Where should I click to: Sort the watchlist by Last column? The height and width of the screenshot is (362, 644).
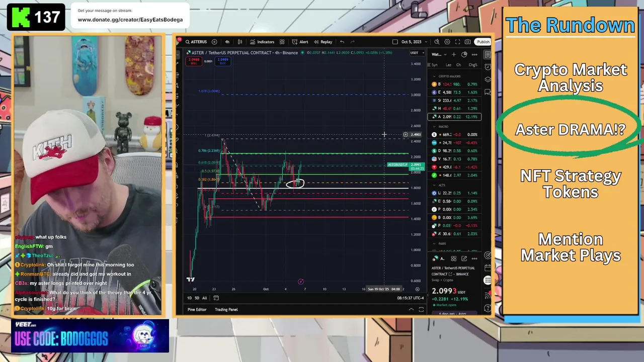point(448,65)
